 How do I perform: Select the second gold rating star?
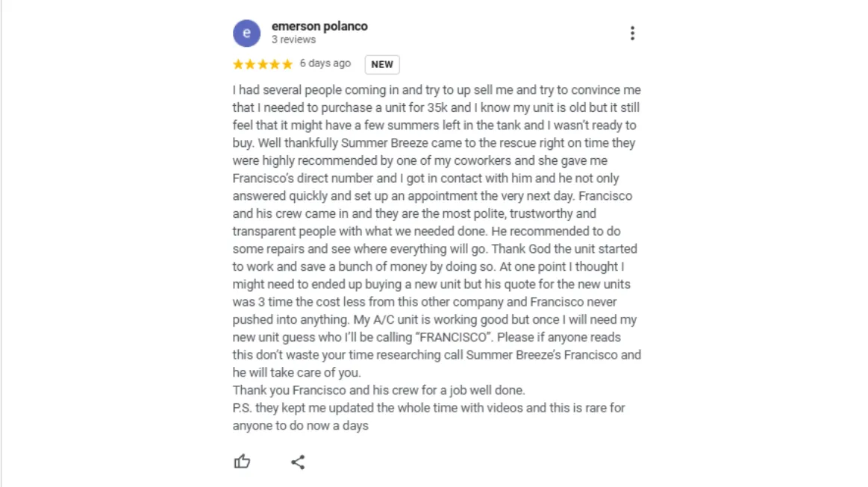pos(250,64)
